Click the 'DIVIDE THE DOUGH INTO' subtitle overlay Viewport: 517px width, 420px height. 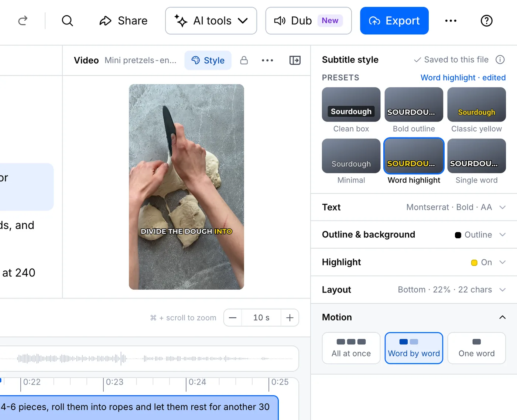coord(186,232)
